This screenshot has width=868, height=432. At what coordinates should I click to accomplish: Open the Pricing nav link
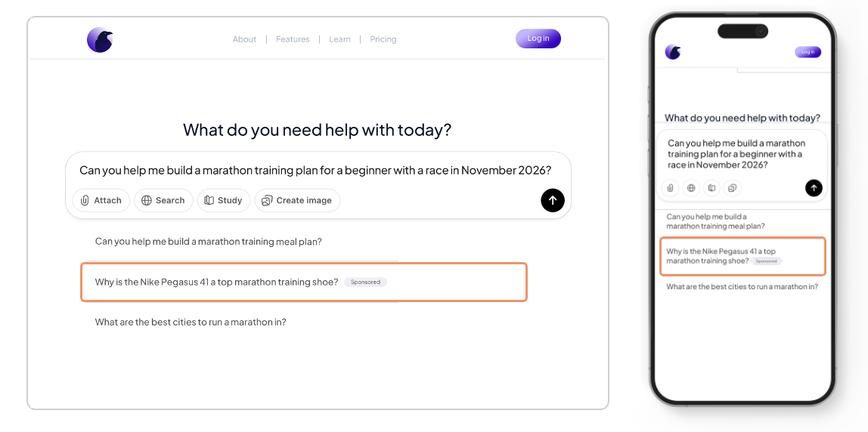pos(383,39)
